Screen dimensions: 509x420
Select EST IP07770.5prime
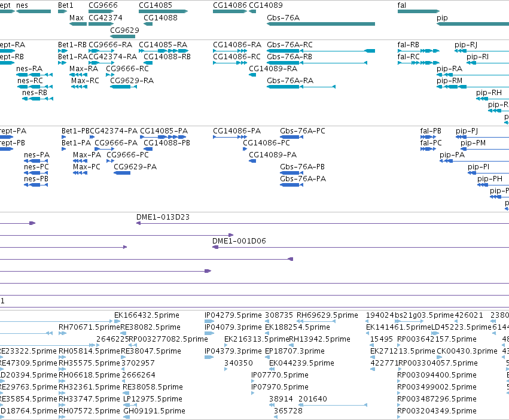(x=279, y=376)
